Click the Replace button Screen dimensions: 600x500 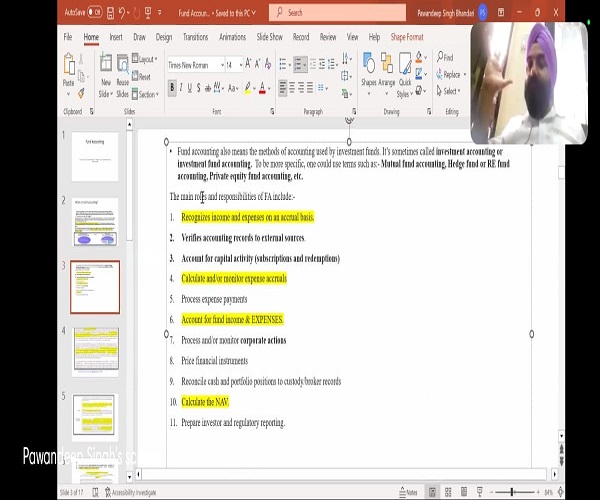[448, 74]
